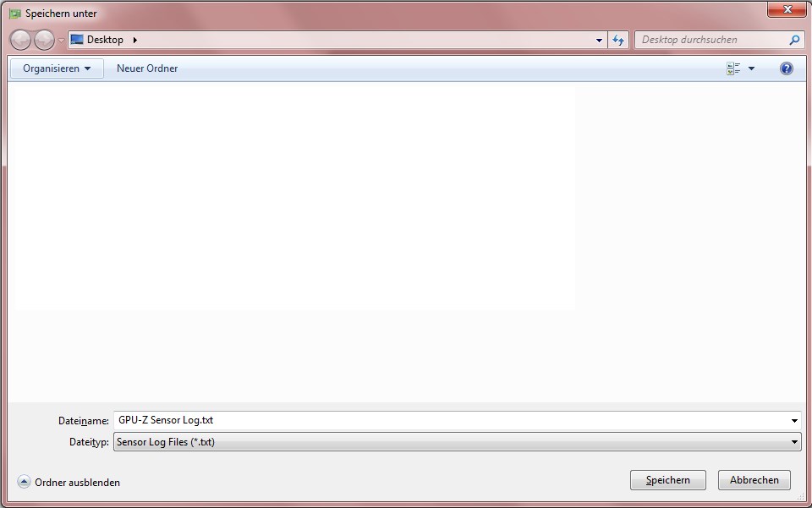Change the view with the view icon
The height and width of the screenshot is (508, 812).
(x=733, y=68)
